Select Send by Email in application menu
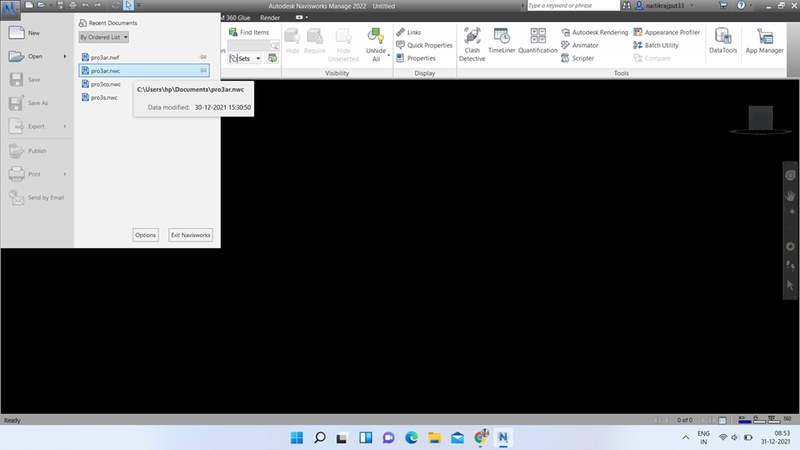The width and height of the screenshot is (800, 450). click(x=36, y=197)
